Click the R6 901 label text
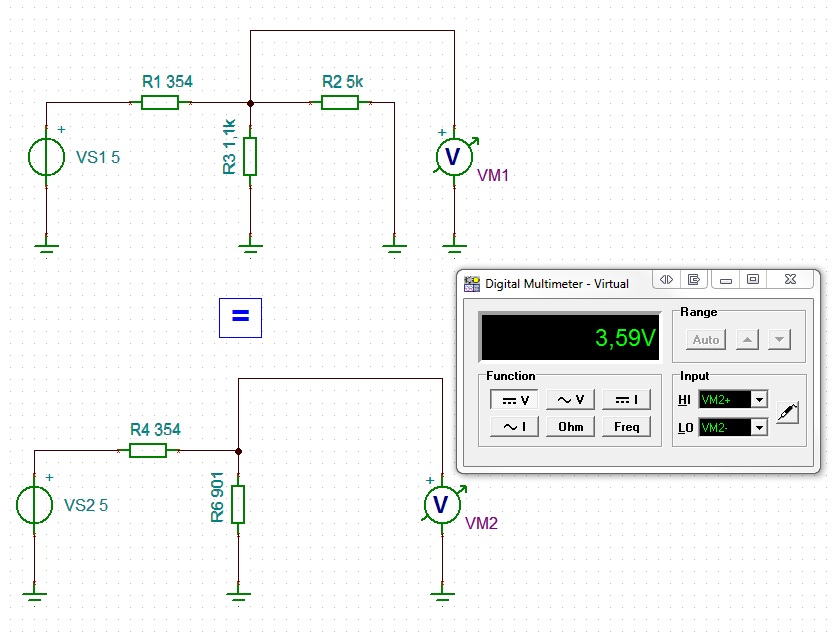This screenshot has height=635, width=838. 217,497
